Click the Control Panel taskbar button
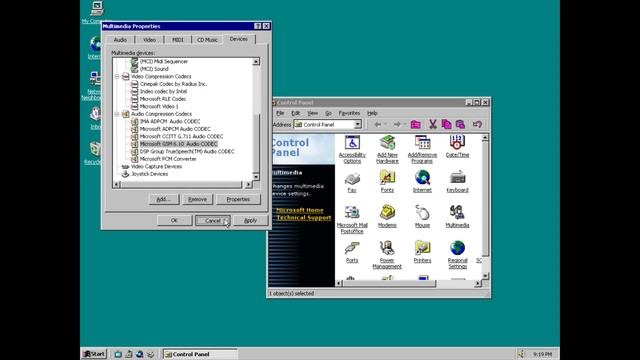640x360 pixels. pyautogui.click(x=200, y=354)
